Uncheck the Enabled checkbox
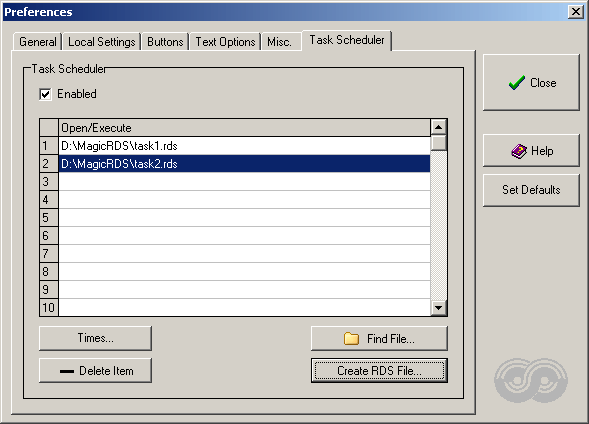 tap(45, 94)
